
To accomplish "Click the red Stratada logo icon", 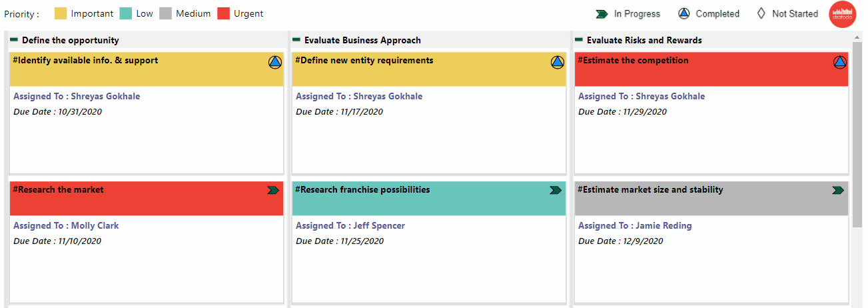I will (x=842, y=15).
